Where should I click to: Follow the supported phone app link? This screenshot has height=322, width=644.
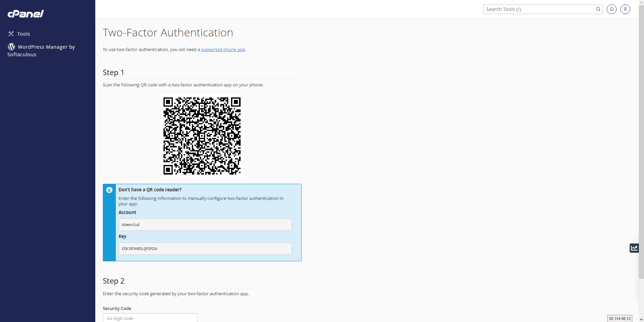(x=223, y=50)
